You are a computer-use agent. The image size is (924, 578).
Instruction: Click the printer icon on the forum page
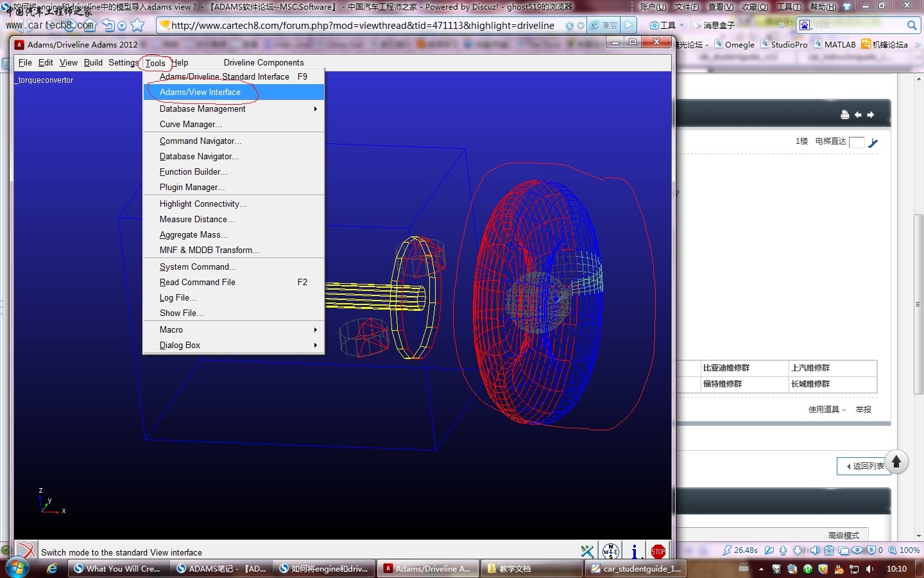coord(844,115)
